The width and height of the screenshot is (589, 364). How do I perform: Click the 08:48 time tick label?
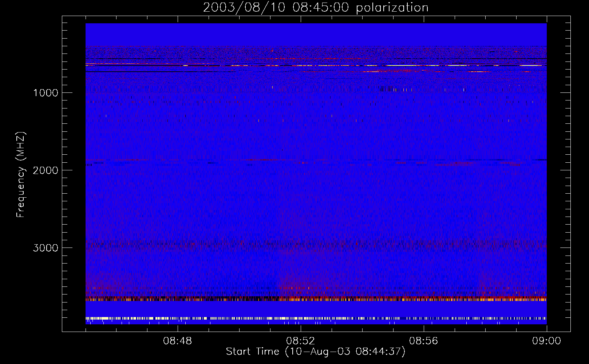click(177, 341)
